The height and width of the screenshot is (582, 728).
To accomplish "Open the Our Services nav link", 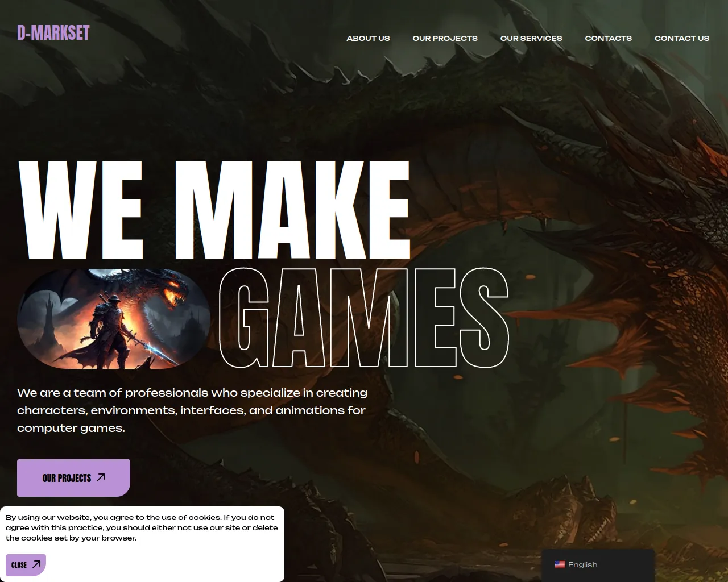I will [x=531, y=38].
